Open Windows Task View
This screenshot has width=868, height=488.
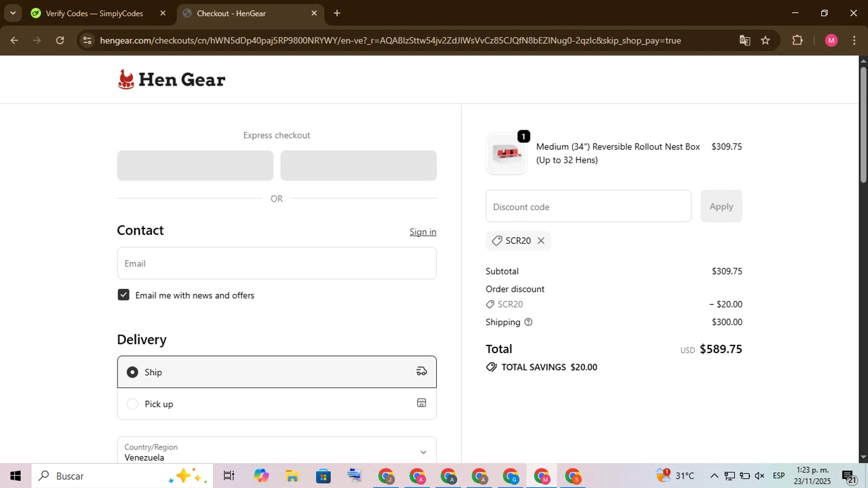229,476
